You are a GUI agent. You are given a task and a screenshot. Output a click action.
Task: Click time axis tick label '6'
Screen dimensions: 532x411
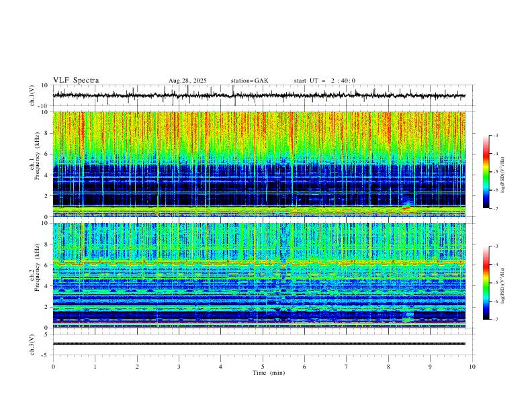pos(305,367)
